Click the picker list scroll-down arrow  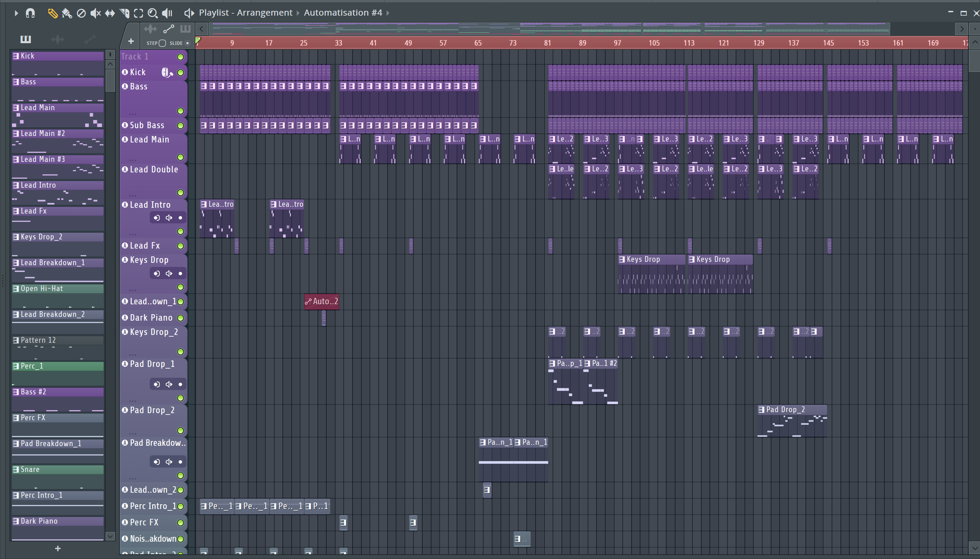coord(110,536)
